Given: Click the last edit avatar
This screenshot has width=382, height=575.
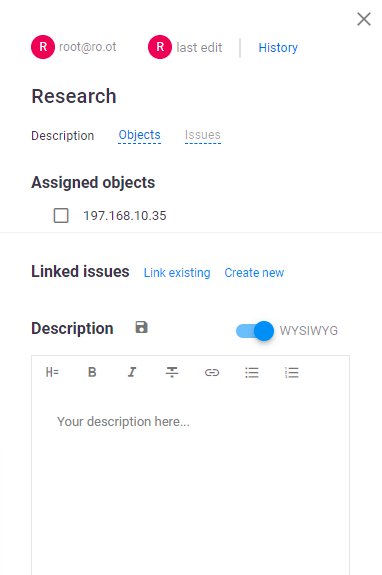Looking at the screenshot, I should point(160,47).
